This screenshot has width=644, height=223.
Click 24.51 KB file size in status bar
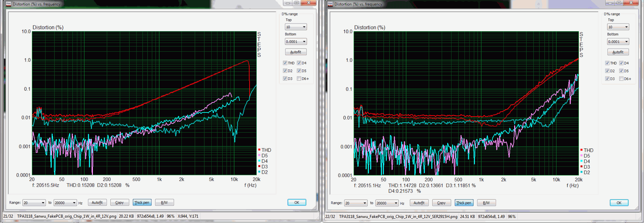pyautogui.click(x=468, y=217)
